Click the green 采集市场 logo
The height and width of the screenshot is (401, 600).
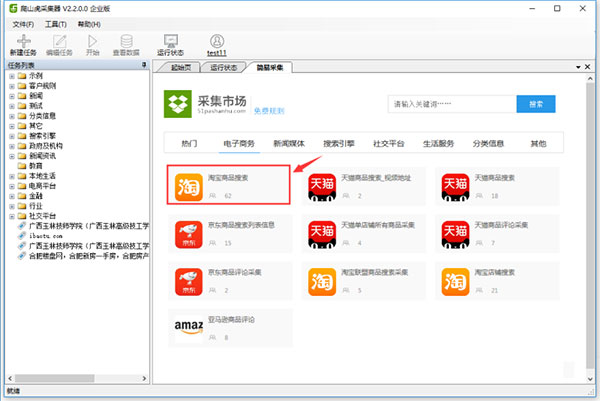pos(178,104)
